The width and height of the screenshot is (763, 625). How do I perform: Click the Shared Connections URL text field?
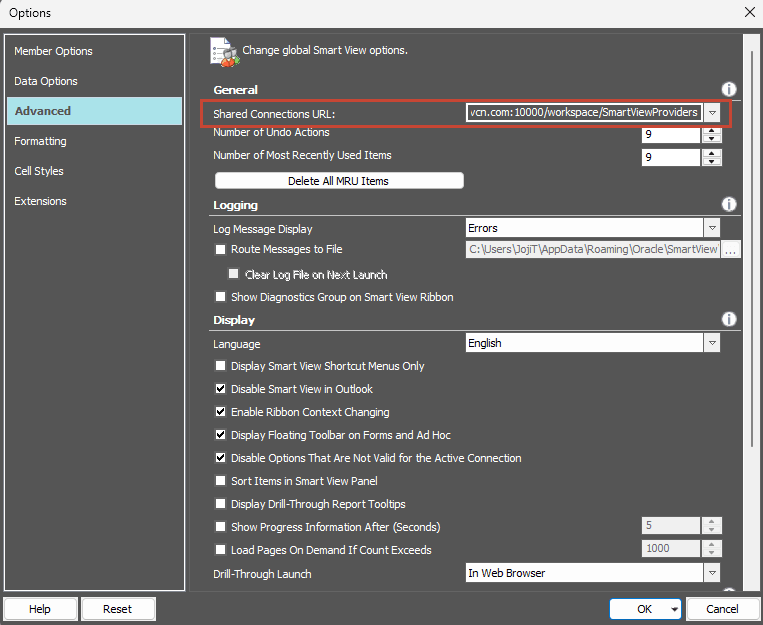584,112
